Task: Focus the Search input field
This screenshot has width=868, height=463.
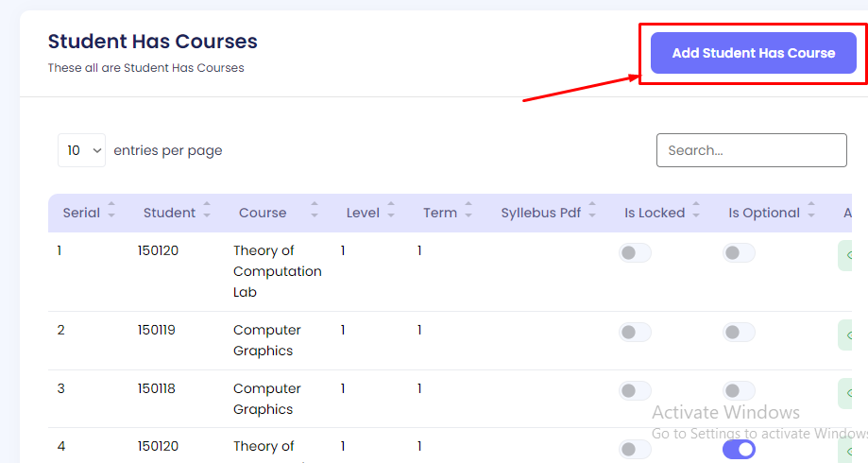Action: click(x=751, y=150)
